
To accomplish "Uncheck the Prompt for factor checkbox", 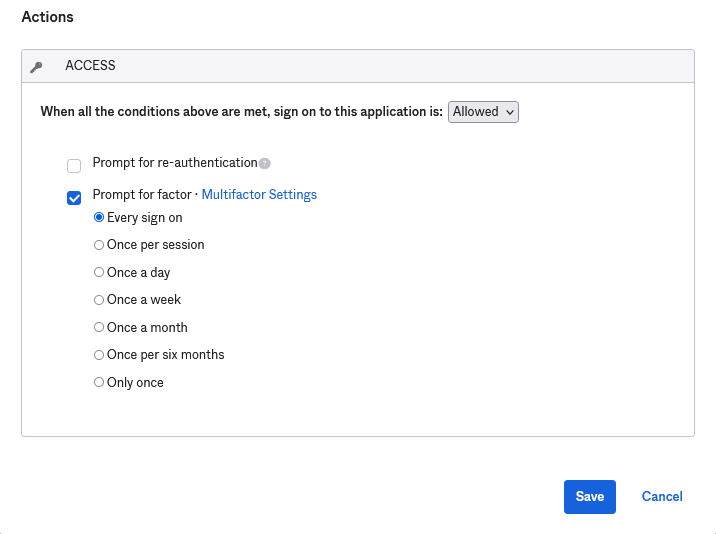I will point(74,198).
